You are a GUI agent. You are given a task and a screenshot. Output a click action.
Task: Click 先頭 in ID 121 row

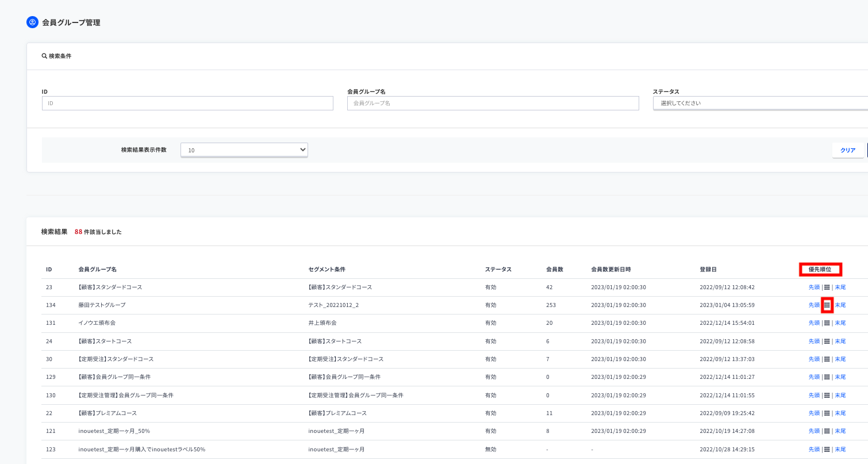814,431
